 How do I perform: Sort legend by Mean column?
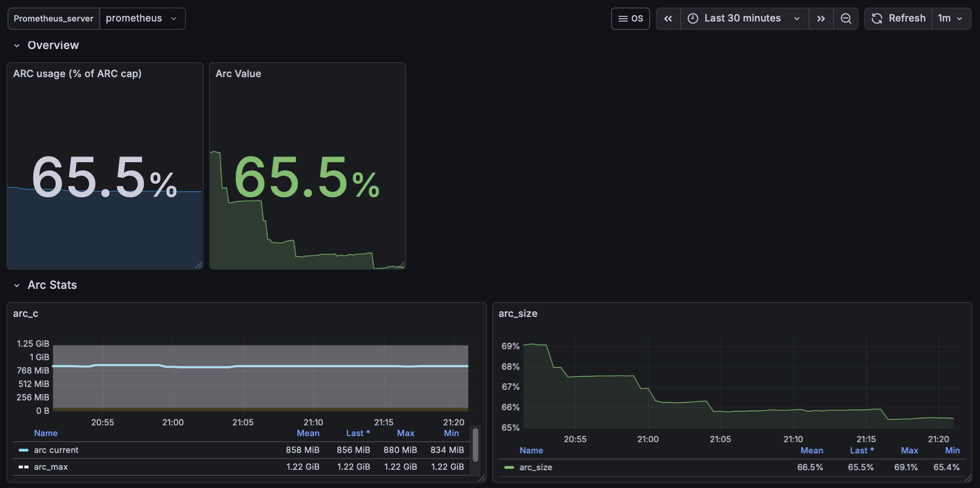[x=308, y=433]
